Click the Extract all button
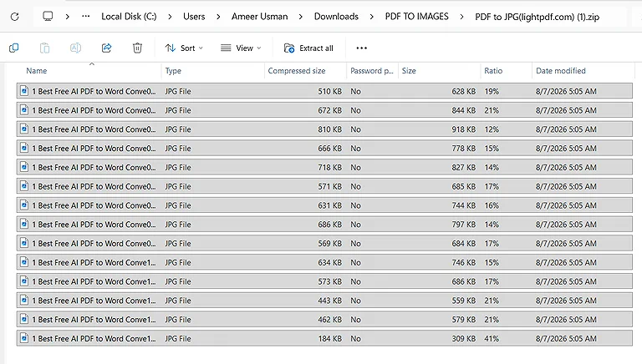 tap(308, 48)
